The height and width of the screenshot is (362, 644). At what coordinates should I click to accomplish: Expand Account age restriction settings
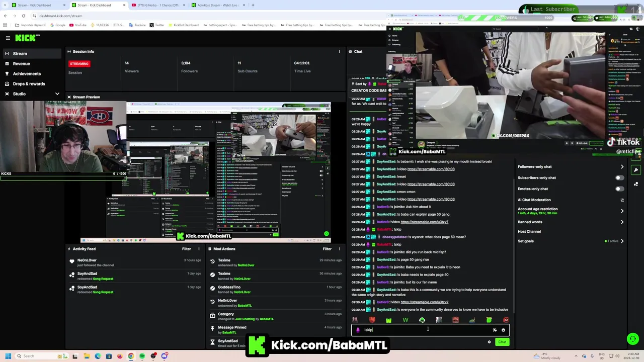click(622, 211)
